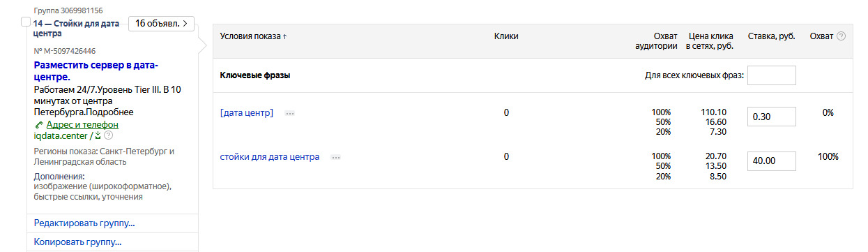The image size is (868, 252).
Task: Click the bid field for all key phrases
Action: 772,75
